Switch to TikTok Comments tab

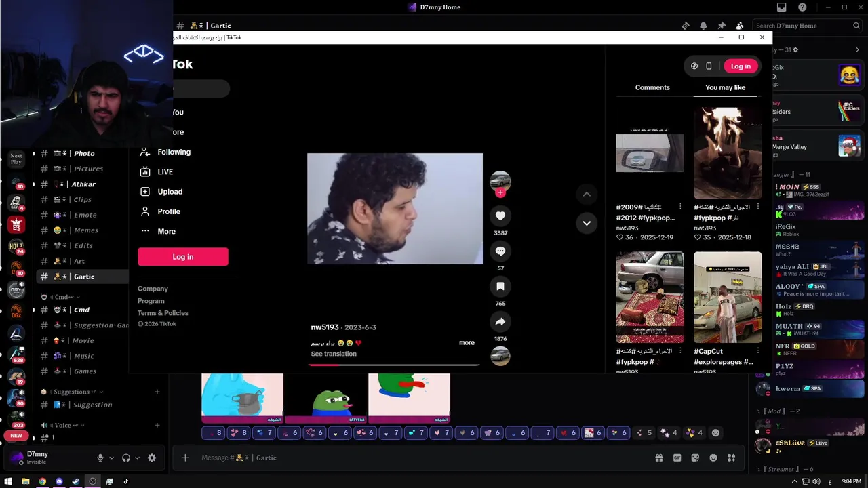coord(652,87)
